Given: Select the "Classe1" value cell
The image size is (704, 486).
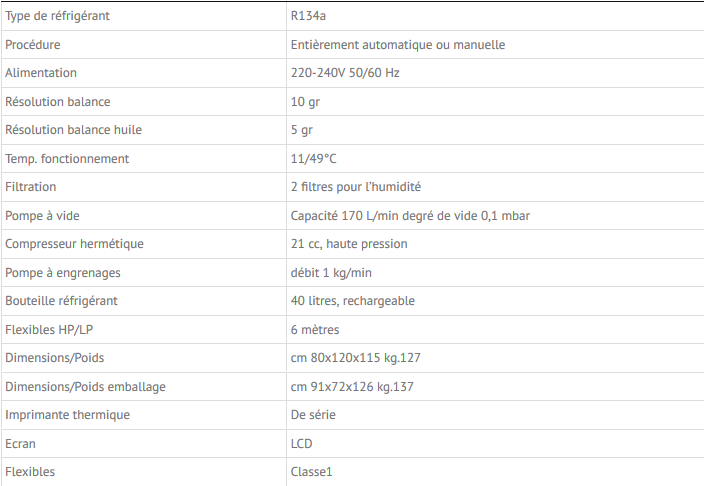Looking at the screenshot, I should click(311, 471).
